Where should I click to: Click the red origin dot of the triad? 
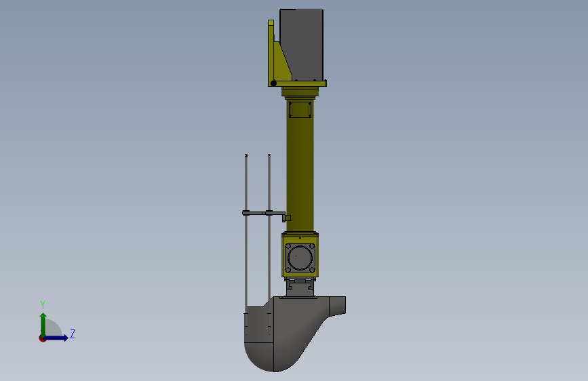(x=41, y=338)
